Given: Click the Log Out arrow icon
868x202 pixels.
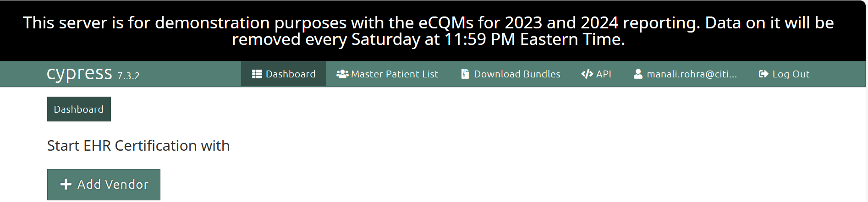Looking at the screenshot, I should click(764, 74).
